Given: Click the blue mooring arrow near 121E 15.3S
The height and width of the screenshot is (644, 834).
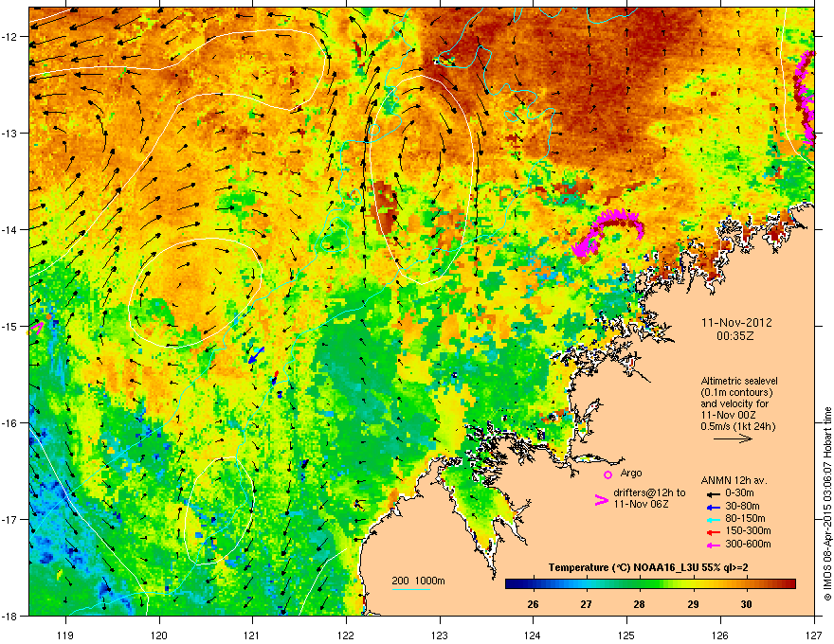Looking at the screenshot, I should [257, 355].
